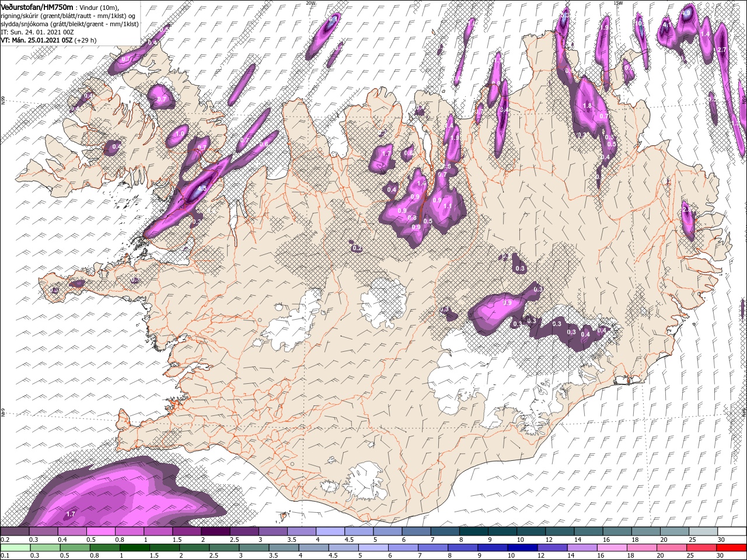Click the '(+29 h)' forecast offset text
This screenshot has height=560, width=747.
tap(85, 40)
